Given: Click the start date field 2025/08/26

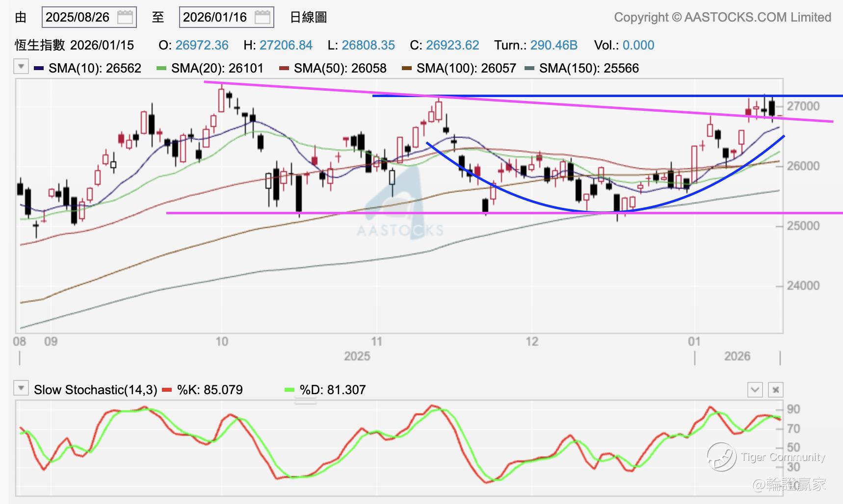Looking at the screenshot, I should [x=89, y=18].
